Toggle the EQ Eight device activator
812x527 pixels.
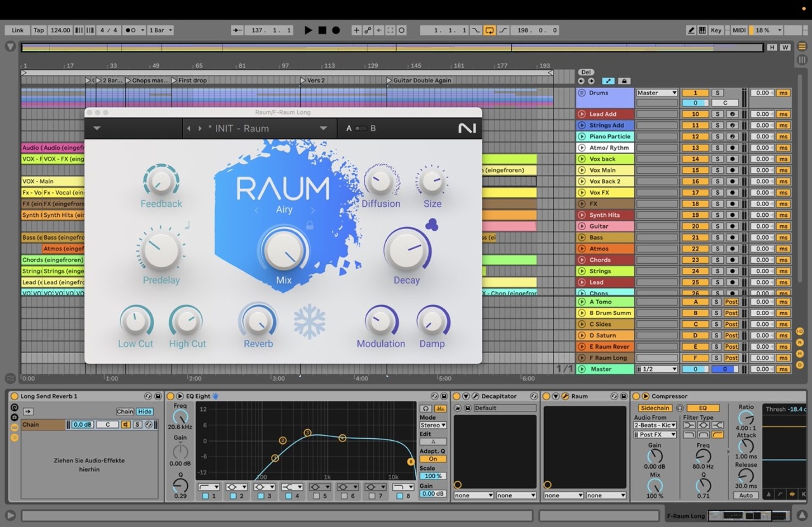click(x=170, y=396)
